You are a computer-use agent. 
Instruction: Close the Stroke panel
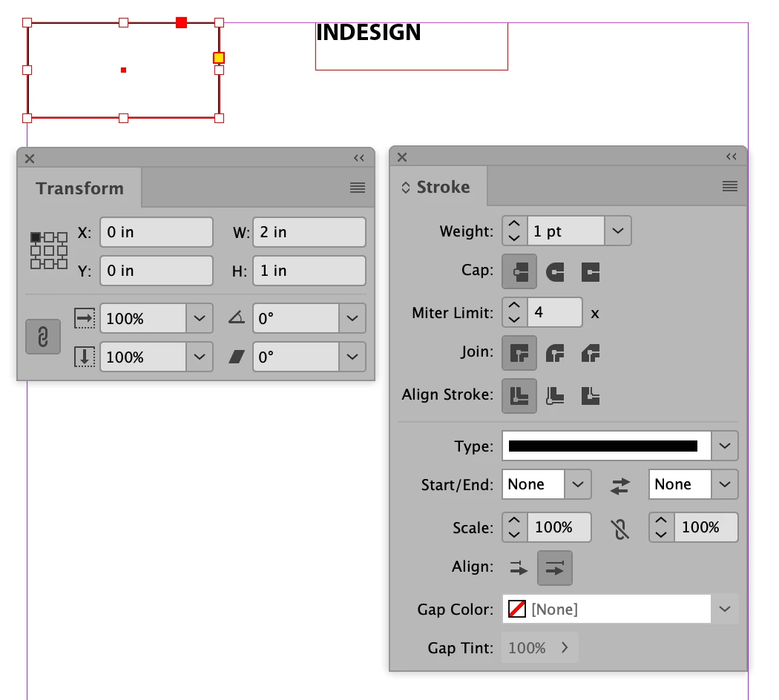click(x=402, y=157)
